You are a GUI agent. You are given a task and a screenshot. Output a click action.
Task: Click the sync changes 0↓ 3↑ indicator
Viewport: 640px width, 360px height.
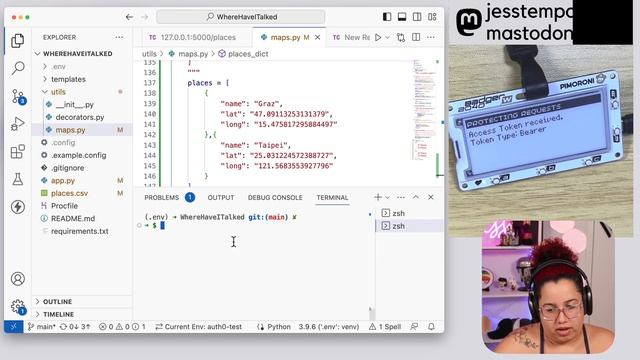pyautogui.click(x=75, y=327)
